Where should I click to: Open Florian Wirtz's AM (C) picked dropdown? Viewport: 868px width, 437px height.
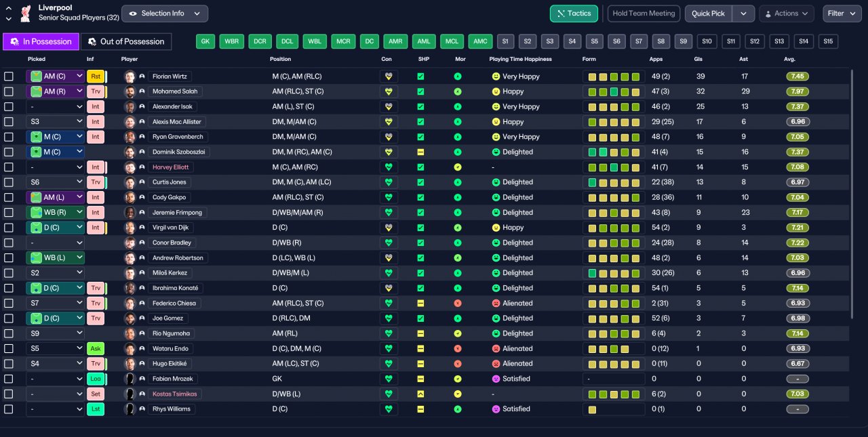pos(56,77)
